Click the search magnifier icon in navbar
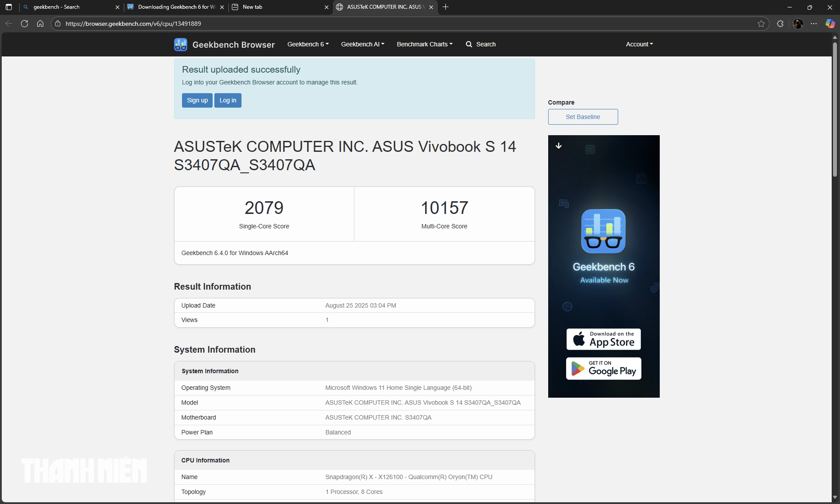Screen dimensions: 840x504 click(x=469, y=44)
